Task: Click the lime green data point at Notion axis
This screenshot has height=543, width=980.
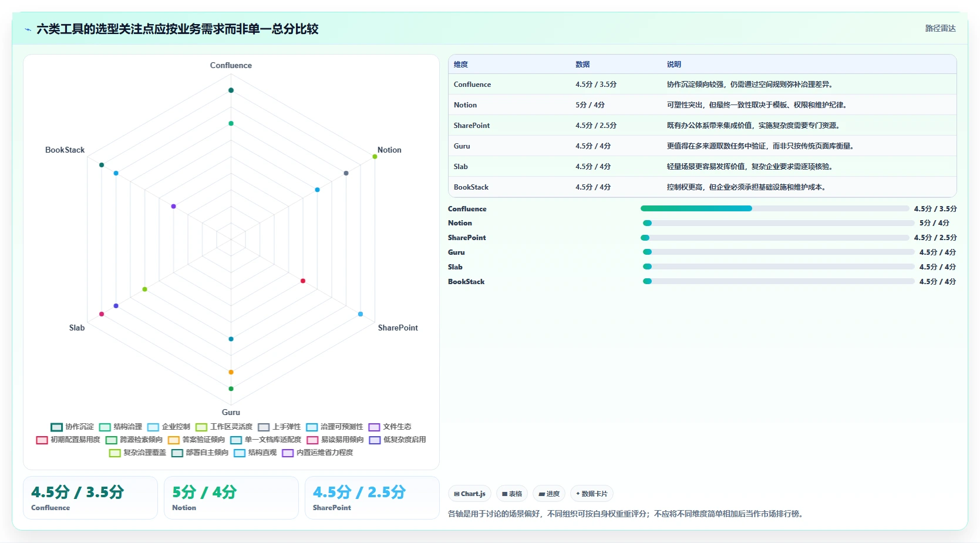Action: tap(375, 156)
